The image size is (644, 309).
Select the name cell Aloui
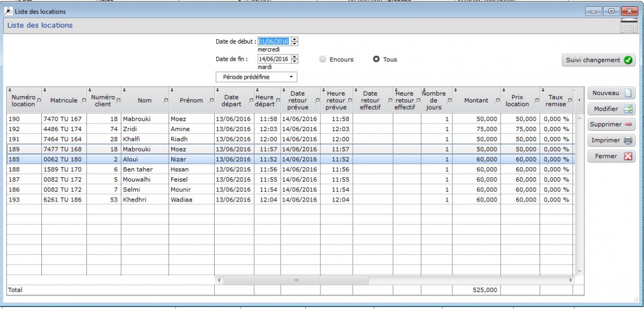pyautogui.click(x=145, y=160)
